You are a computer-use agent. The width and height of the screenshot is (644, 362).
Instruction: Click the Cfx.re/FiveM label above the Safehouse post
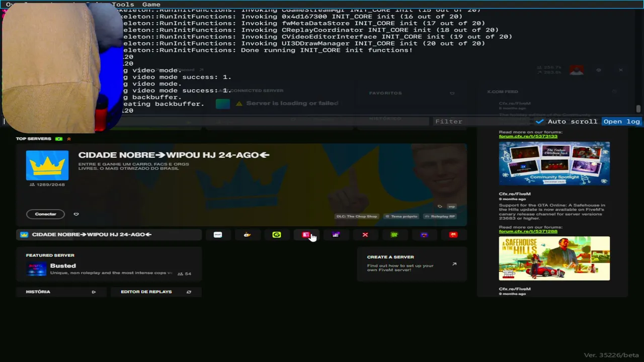click(x=515, y=194)
